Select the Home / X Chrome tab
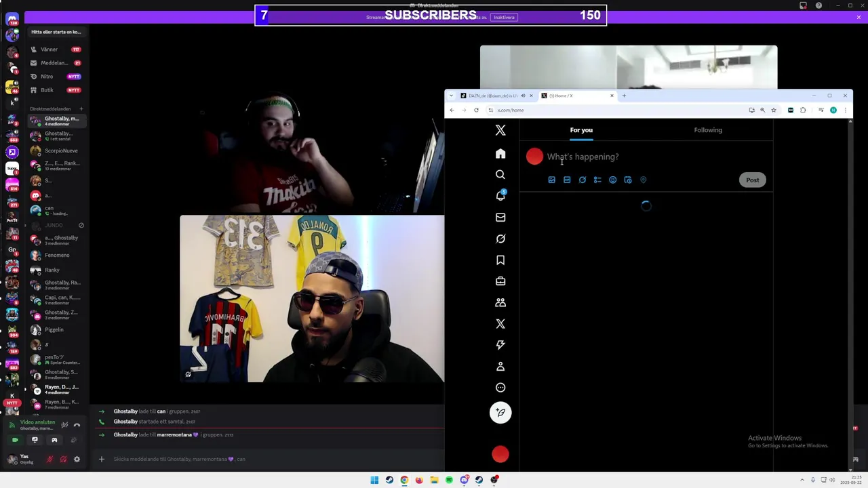The height and width of the screenshot is (488, 868). tap(577, 96)
